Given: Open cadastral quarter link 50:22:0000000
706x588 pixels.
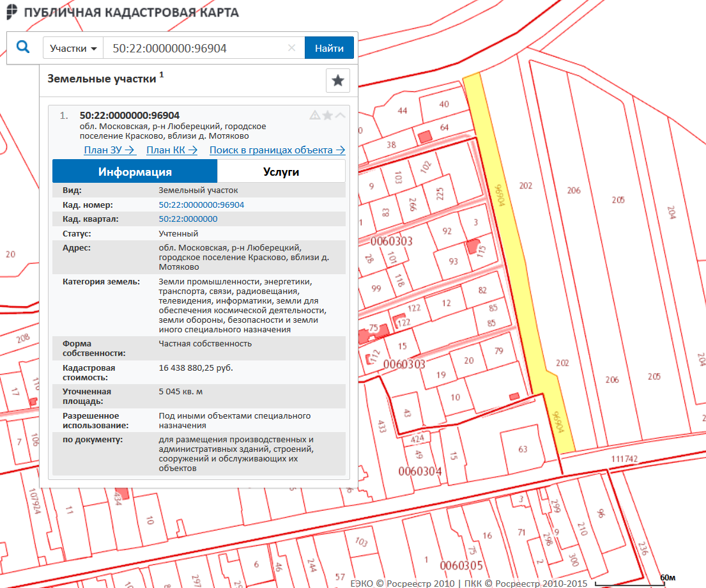Looking at the screenshot, I should click(x=188, y=219).
